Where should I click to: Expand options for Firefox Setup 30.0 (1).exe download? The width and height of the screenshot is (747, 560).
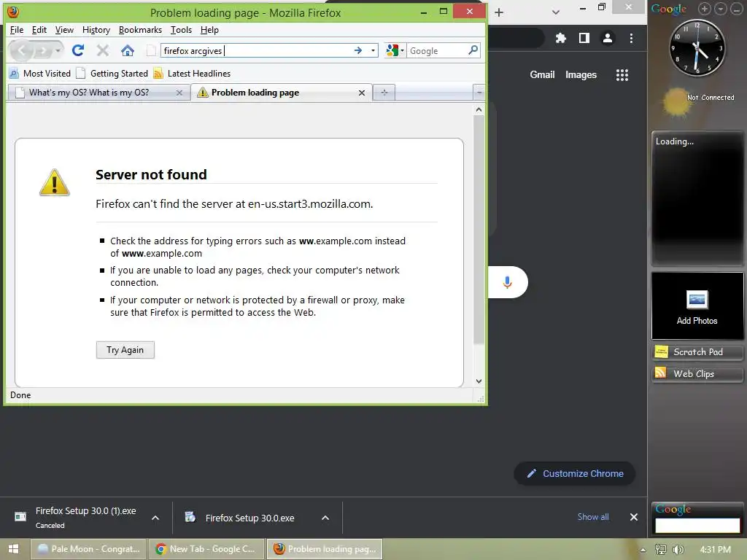coord(155,518)
